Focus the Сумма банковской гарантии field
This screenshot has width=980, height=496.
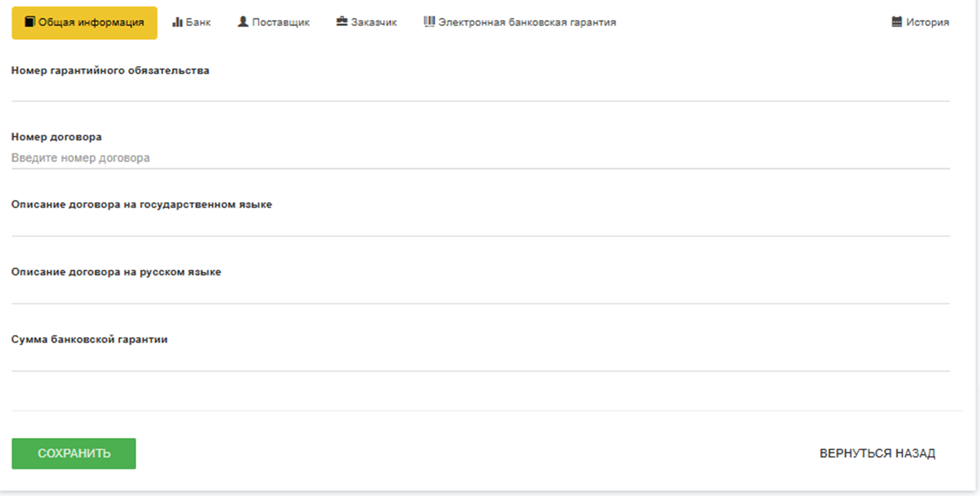pos(480,360)
